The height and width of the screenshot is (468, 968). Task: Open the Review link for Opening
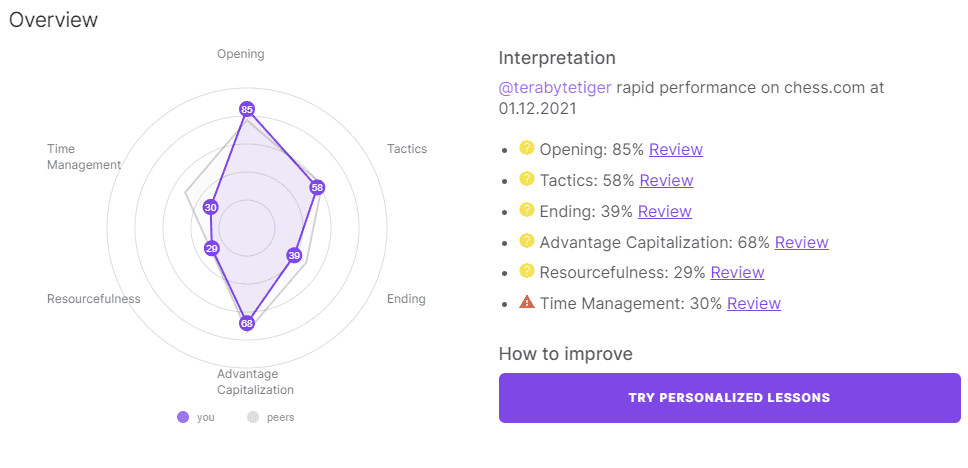pyautogui.click(x=675, y=149)
